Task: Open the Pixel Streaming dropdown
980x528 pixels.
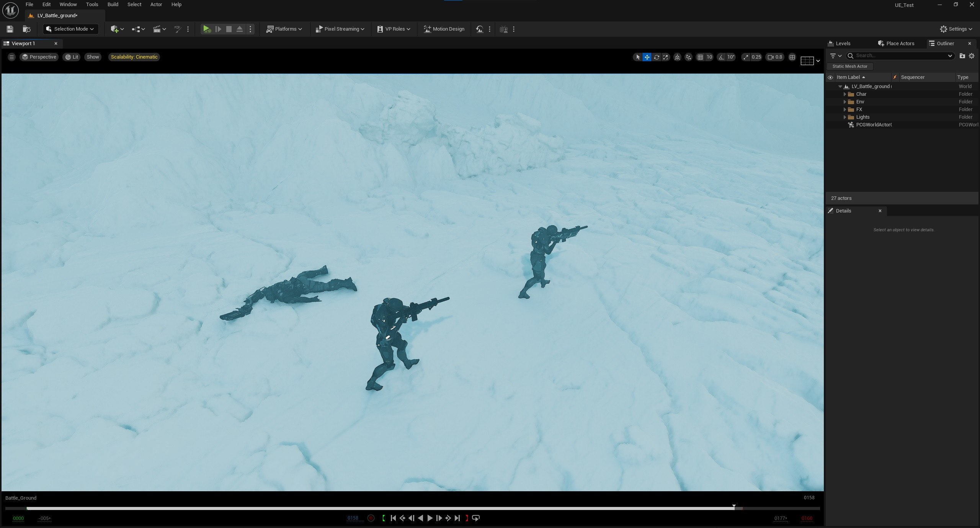Action: (x=340, y=29)
